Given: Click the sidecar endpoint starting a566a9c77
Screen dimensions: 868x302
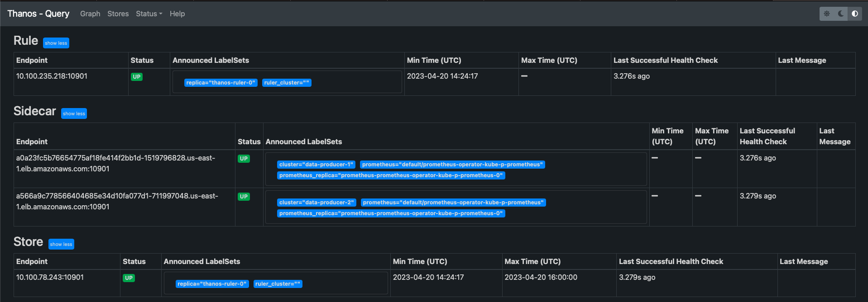Looking at the screenshot, I should [x=117, y=201].
